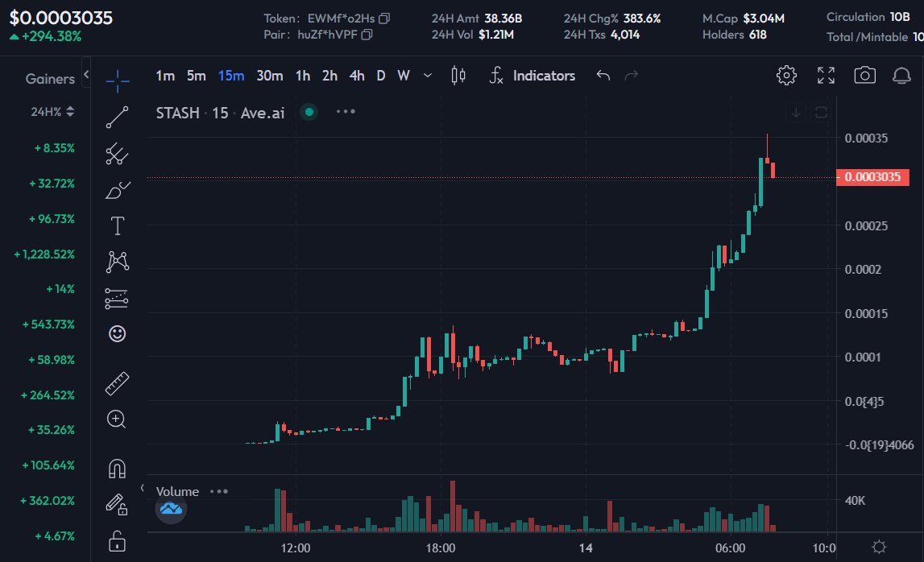
Task: Click the 0.0003035 current price label
Action: point(872,176)
